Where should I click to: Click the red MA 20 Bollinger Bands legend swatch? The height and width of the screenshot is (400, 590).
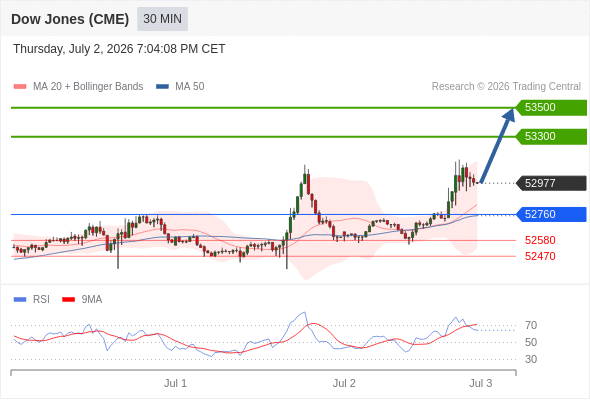(x=20, y=87)
